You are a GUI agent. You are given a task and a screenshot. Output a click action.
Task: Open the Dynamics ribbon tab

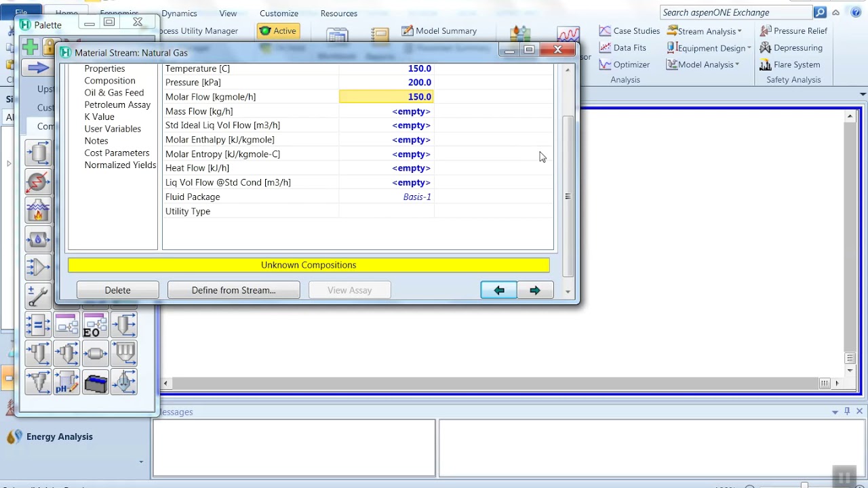coord(179,13)
